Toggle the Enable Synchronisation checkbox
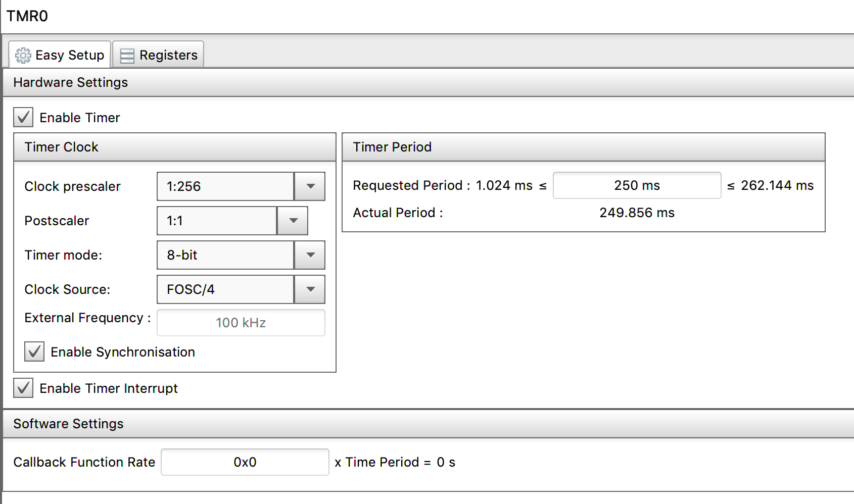The width and height of the screenshot is (854, 504). pyautogui.click(x=34, y=351)
